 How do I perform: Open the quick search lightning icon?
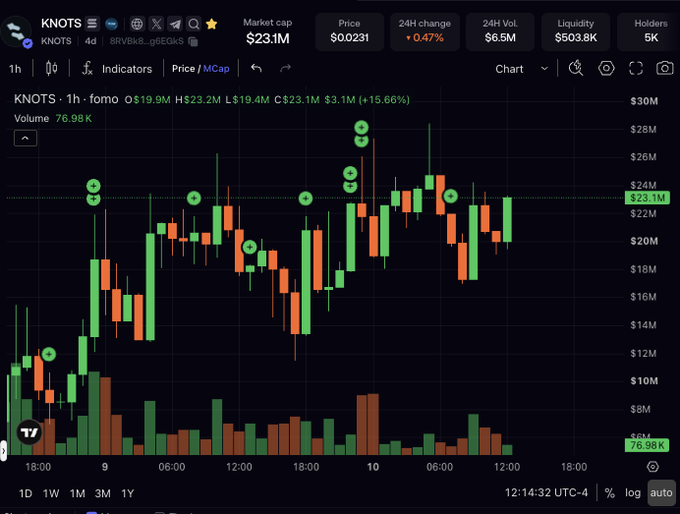tap(575, 68)
